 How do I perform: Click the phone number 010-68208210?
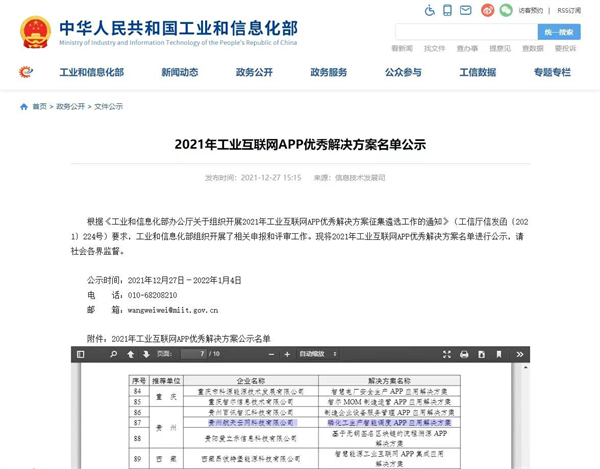152,295
